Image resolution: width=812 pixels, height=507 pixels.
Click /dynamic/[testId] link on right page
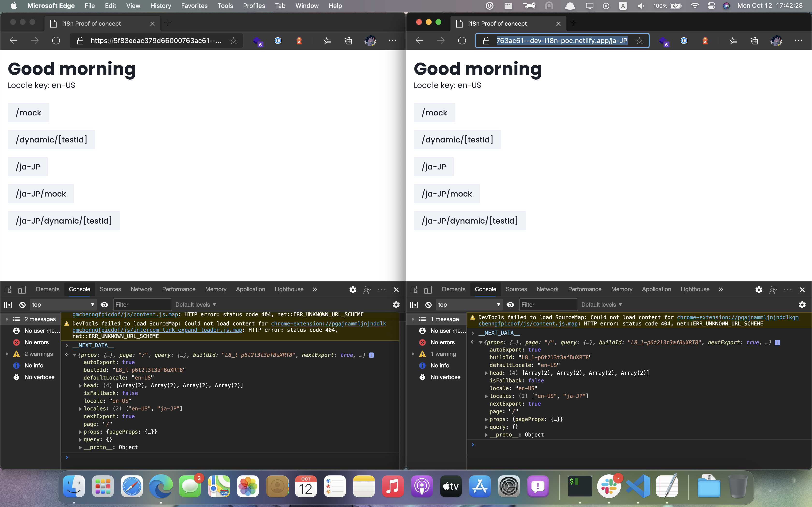tap(457, 140)
